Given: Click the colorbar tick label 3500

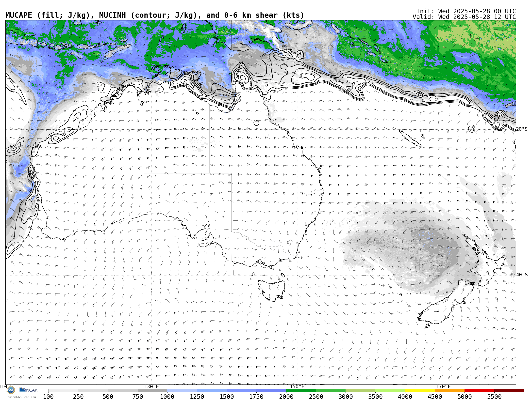Looking at the screenshot, I should click(375, 397).
